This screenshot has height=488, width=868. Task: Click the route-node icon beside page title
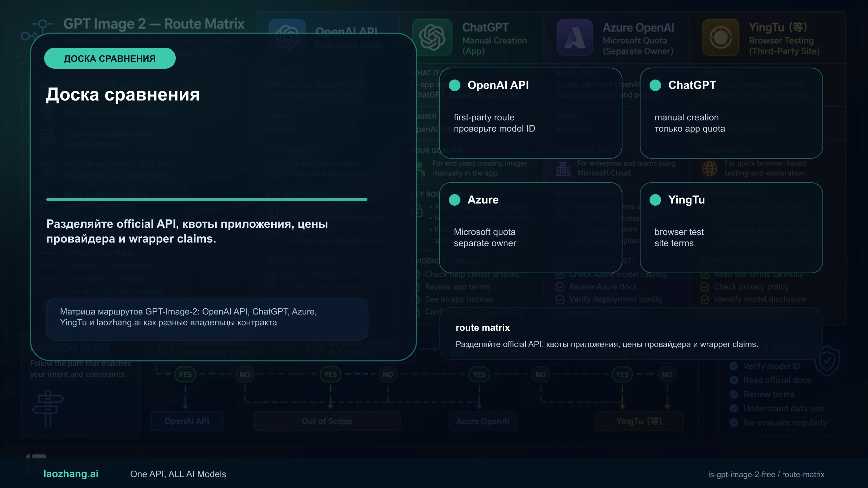coord(37,30)
